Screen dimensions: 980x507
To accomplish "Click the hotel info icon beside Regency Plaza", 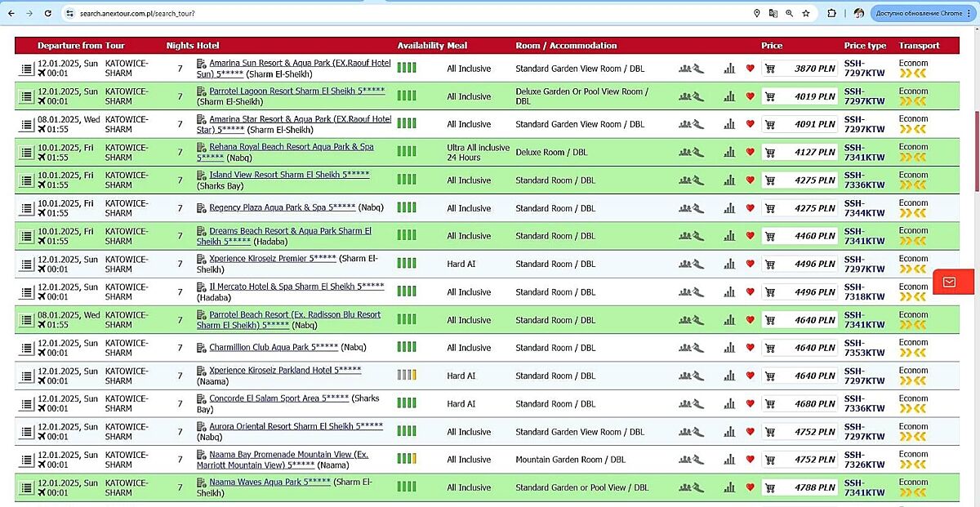I will click(x=202, y=208).
